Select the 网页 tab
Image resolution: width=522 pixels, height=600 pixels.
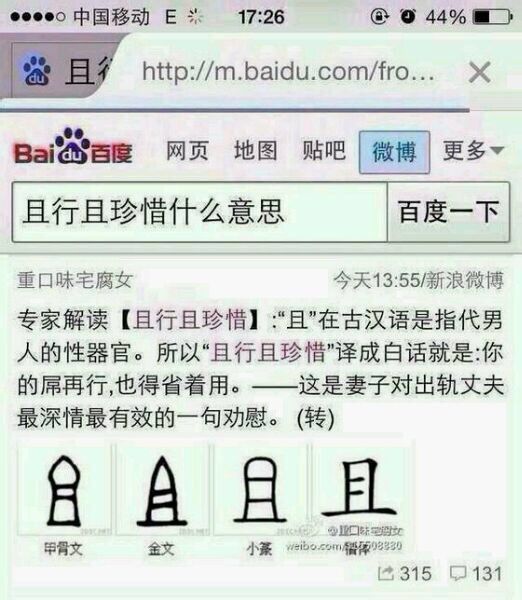[187, 150]
